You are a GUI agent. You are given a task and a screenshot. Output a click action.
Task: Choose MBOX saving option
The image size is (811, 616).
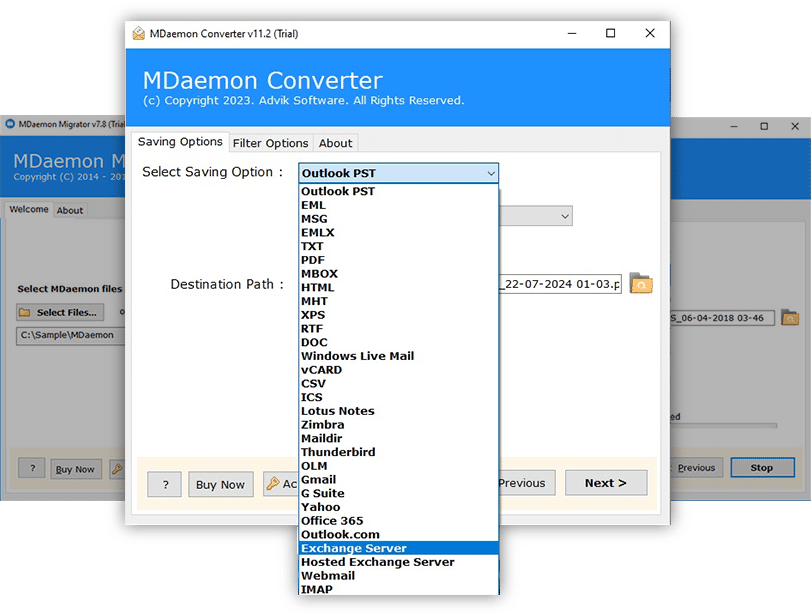point(398,274)
